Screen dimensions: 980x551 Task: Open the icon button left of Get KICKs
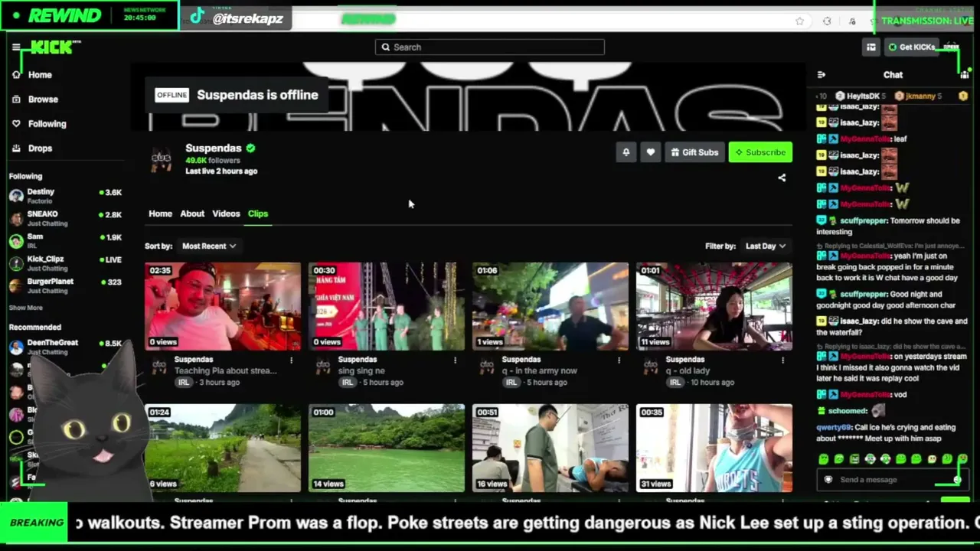[x=871, y=47]
